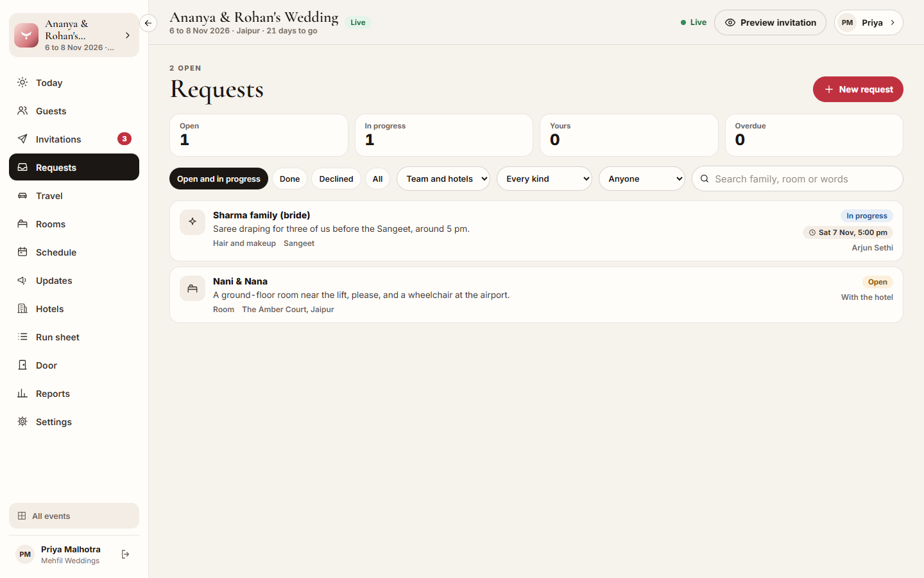Click Preview invitation button
The width and height of the screenshot is (924, 578).
pos(770,22)
